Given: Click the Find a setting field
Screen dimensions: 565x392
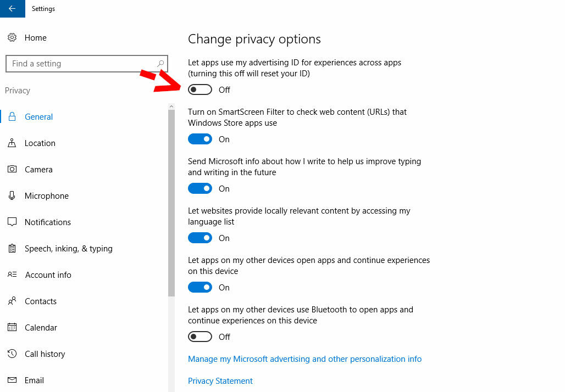Looking at the screenshot, I should [87, 64].
